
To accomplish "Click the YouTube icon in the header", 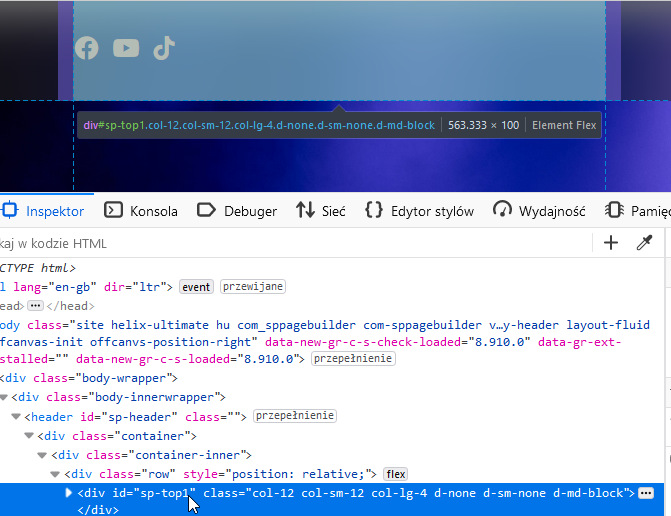I will (x=126, y=48).
